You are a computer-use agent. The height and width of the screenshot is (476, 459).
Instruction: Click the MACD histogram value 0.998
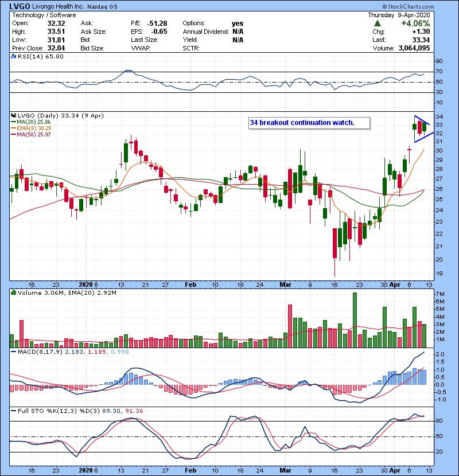(120, 352)
